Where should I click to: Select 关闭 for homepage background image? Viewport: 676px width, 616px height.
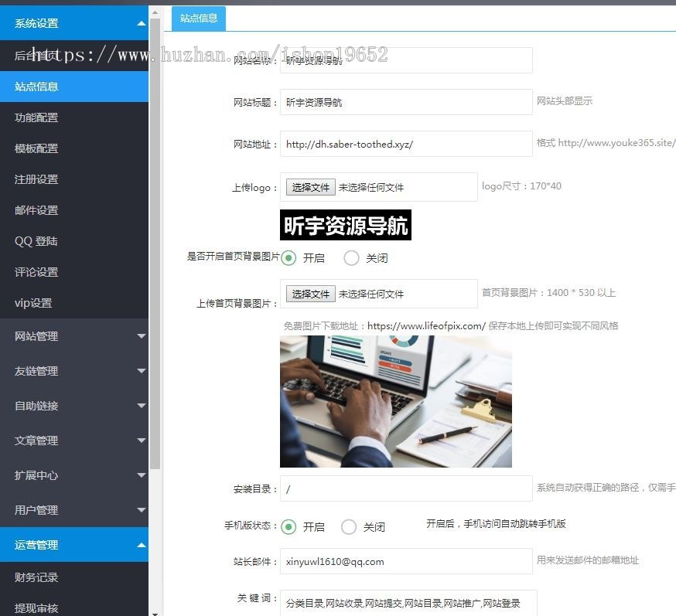pyautogui.click(x=351, y=258)
